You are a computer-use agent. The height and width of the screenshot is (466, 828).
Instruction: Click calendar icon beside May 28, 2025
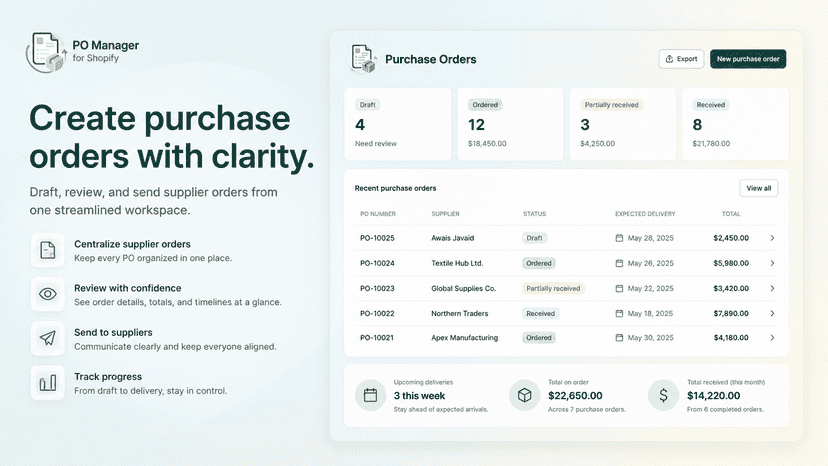tap(619, 238)
